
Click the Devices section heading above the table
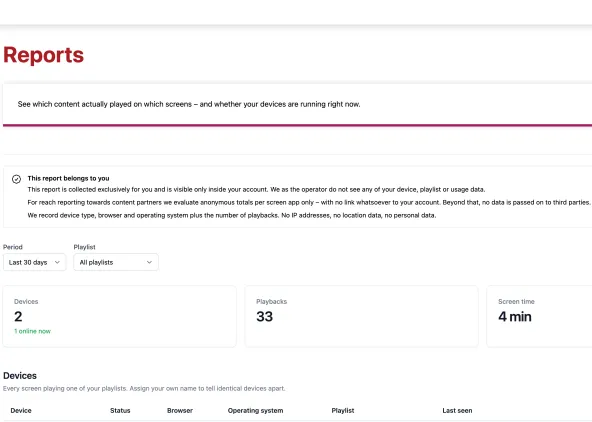(20, 376)
